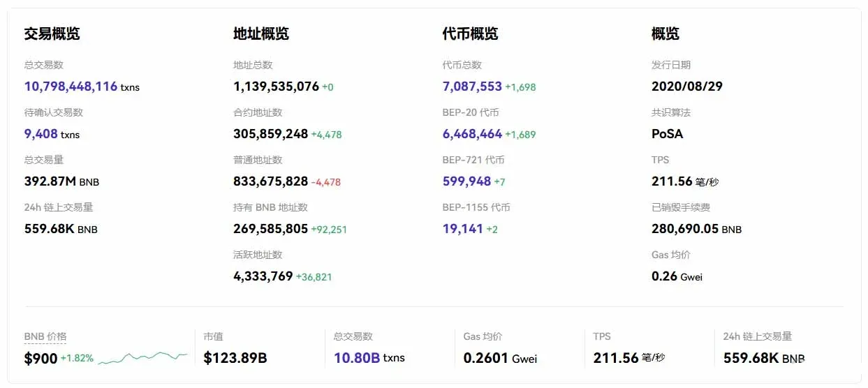
Task: Open BEP-721 token count 599,948
Action: click(x=466, y=181)
